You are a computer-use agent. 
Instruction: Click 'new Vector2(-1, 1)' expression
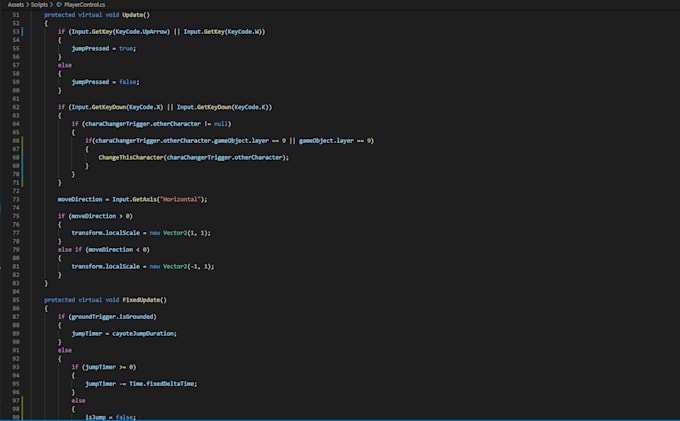click(180, 267)
